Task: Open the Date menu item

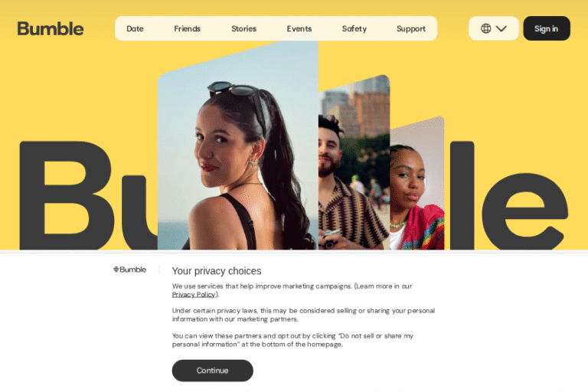Action: click(x=135, y=28)
